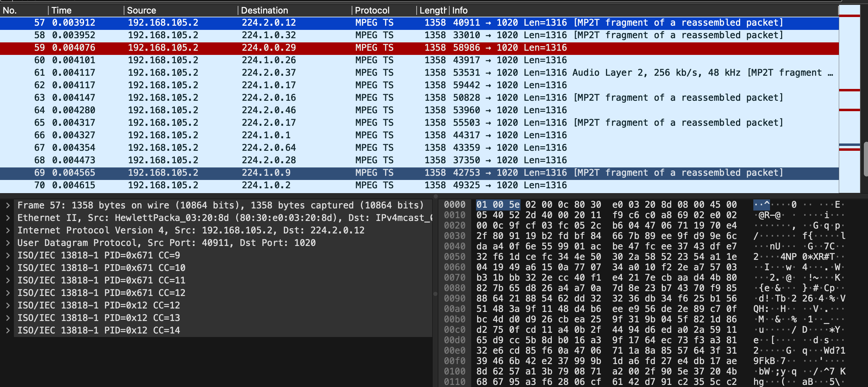Expand the Ethernet II protocol section
The width and height of the screenshot is (868, 387).
(8, 217)
